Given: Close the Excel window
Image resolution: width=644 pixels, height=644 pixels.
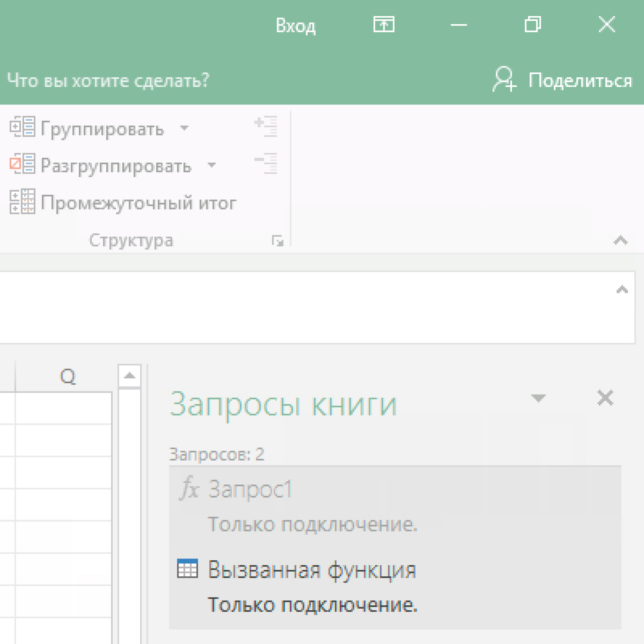Looking at the screenshot, I should [607, 25].
